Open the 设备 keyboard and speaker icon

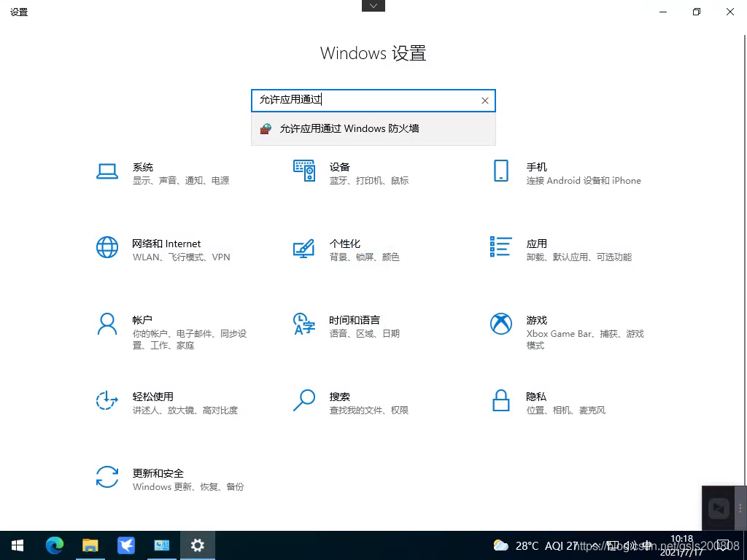click(304, 171)
